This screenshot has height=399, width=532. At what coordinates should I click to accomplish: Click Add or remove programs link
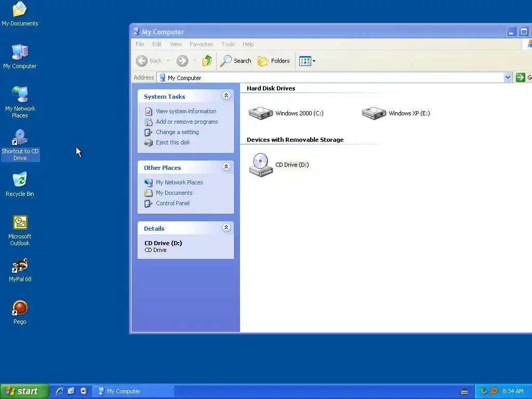click(187, 122)
